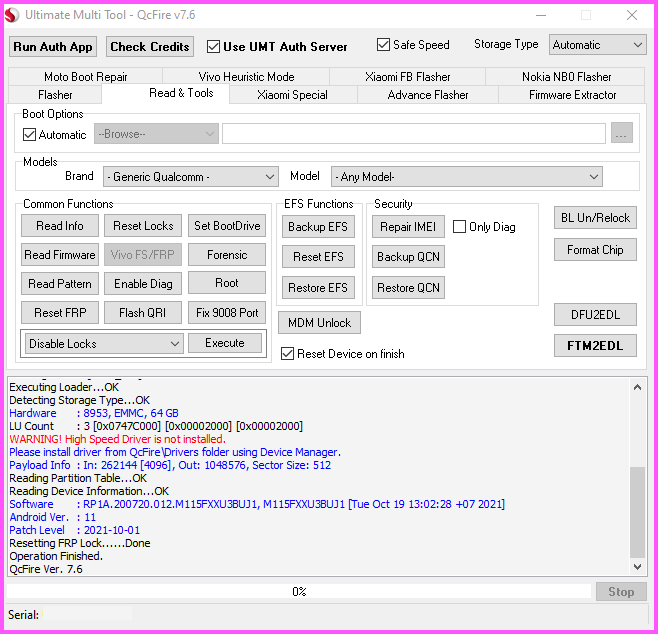The image size is (658, 634).
Task: Click the log scrollbar up arrow
Action: pos(637,387)
